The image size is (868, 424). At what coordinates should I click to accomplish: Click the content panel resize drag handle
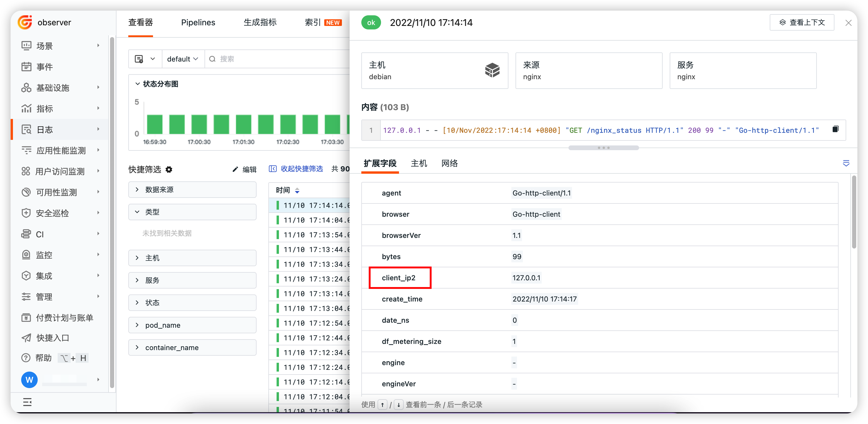603,148
